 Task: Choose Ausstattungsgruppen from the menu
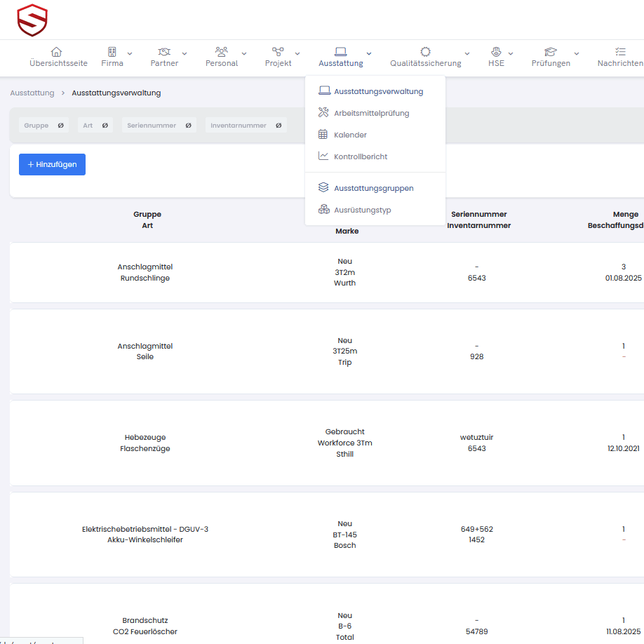pyautogui.click(x=373, y=188)
